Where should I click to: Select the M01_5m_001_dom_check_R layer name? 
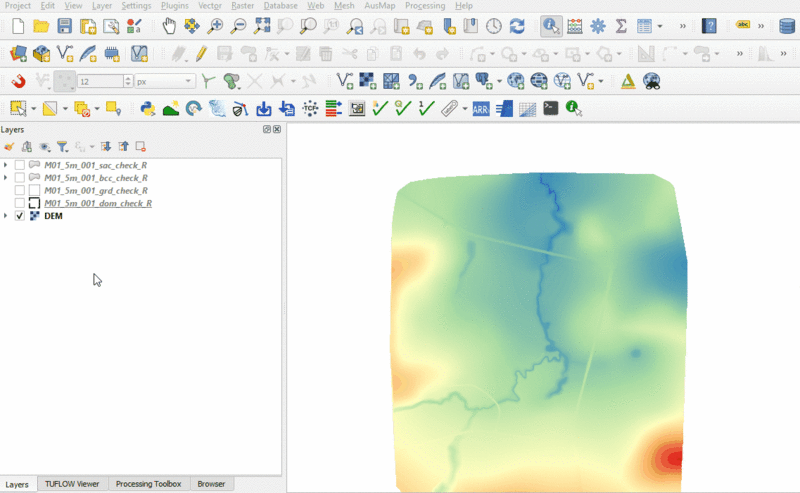tap(98, 203)
